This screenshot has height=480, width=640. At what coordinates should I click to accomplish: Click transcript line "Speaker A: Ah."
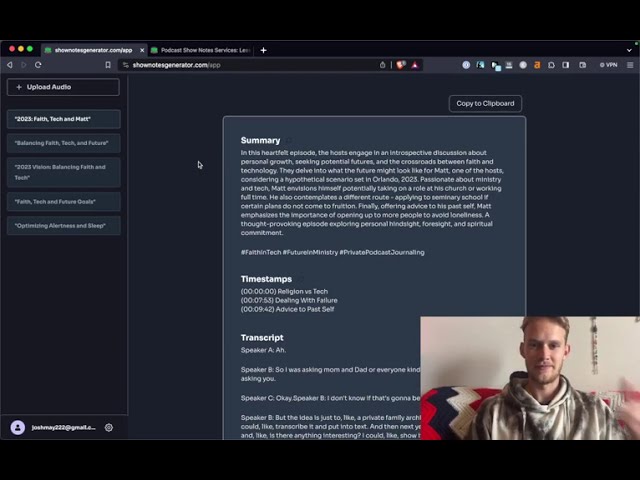pyautogui.click(x=263, y=350)
